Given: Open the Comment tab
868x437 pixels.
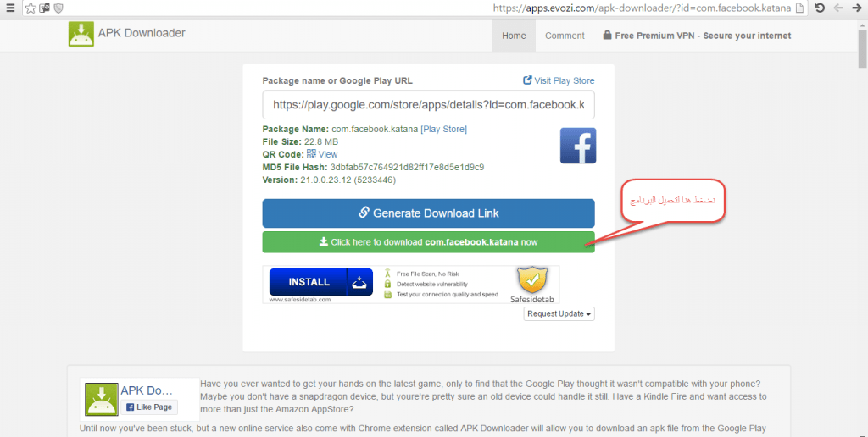Looking at the screenshot, I should [565, 36].
